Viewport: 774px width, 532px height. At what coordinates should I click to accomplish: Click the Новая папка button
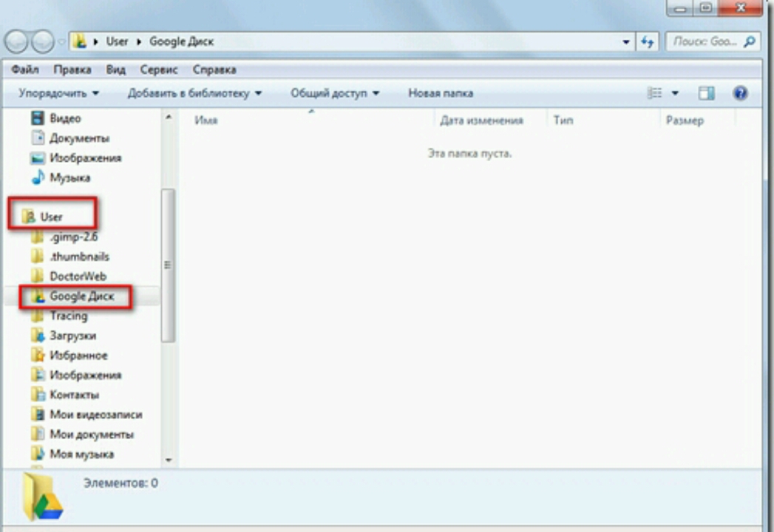point(441,93)
